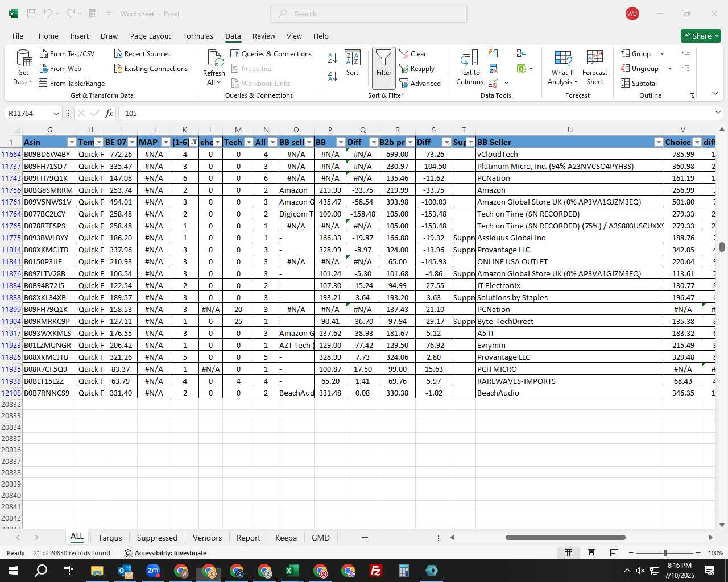Import data From Text/CSV
The width and height of the screenshot is (728, 582).
pyautogui.click(x=67, y=53)
